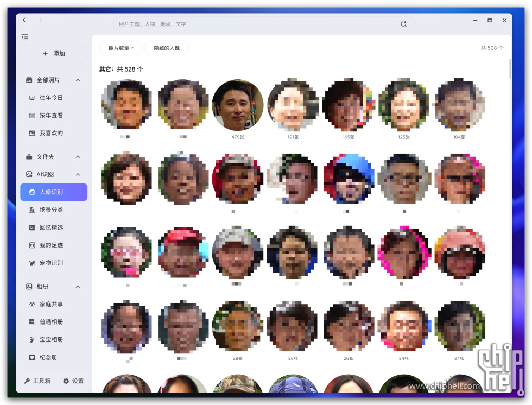Open the portrait with 104张 photos
This screenshot has height=405, width=532.
459,105
